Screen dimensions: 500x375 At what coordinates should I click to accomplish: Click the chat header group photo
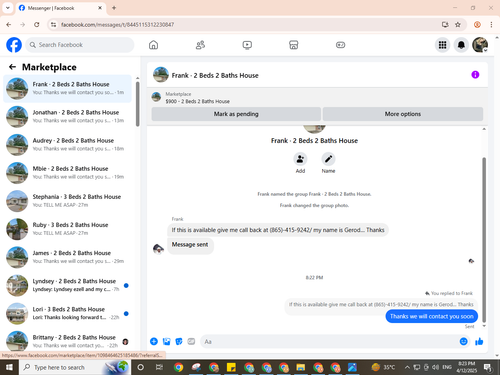[x=161, y=75]
